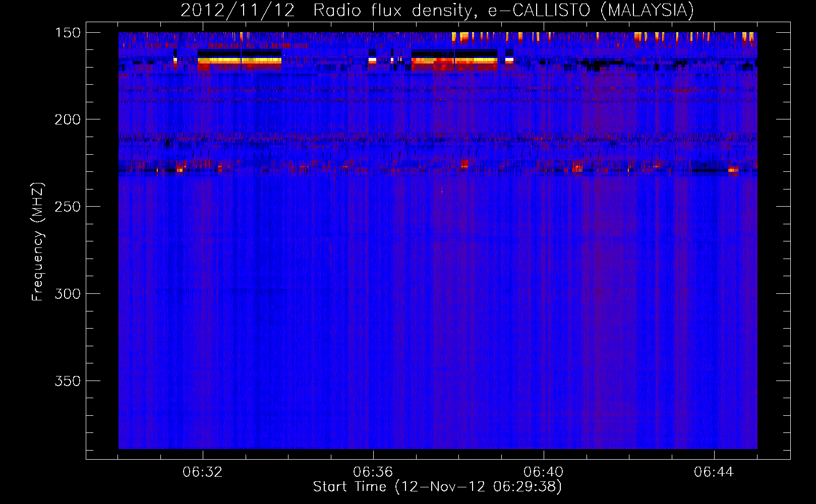816x504 pixels.
Task: Click the 06:36 time tick label
Action: coord(373,472)
